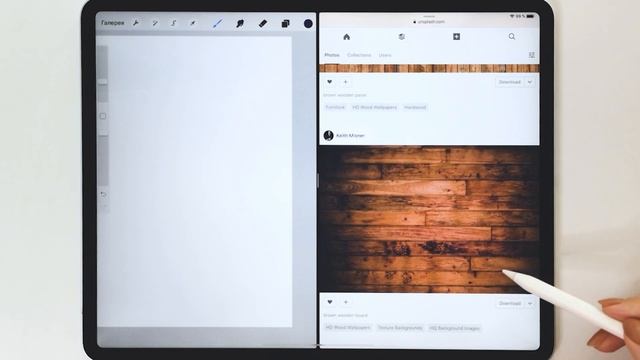Viewport: 640px width, 360px height.
Task: Tap the HD Wood Wallpapers tag under wooden panel
Action: coord(374,107)
